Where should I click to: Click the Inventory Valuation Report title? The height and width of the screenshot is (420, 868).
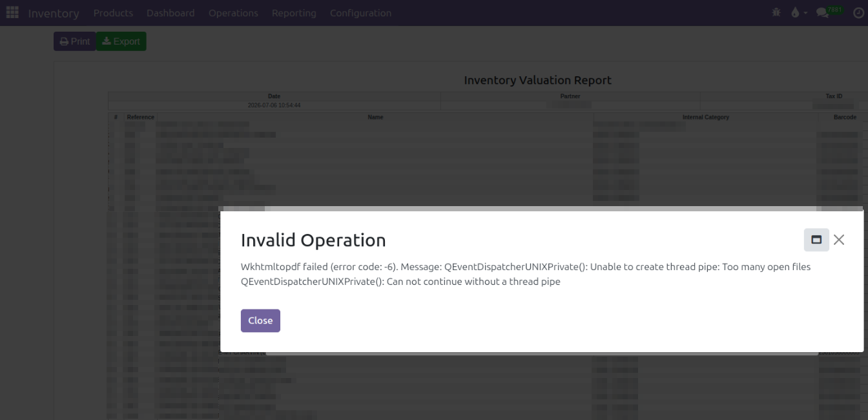tap(537, 80)
